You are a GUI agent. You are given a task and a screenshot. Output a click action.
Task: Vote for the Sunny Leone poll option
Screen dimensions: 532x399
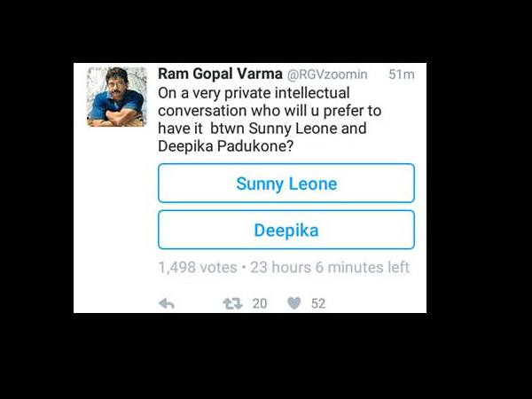286,184
